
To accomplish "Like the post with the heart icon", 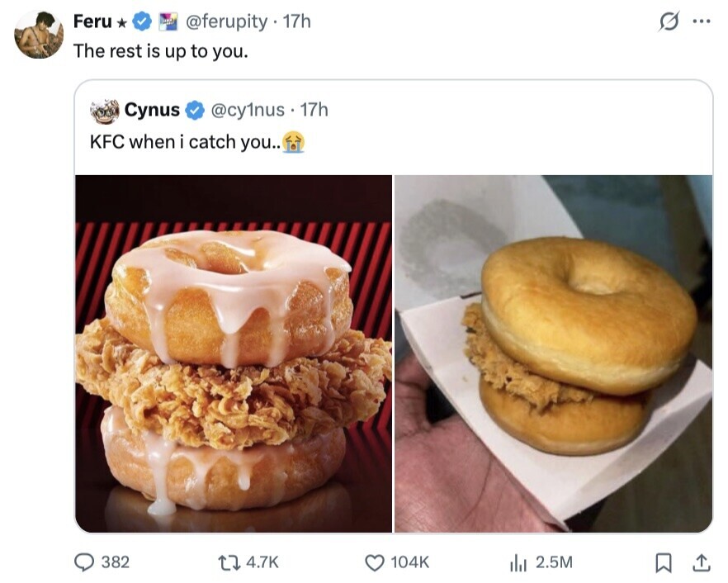I will pyautogui.click(x=375, y=562).
